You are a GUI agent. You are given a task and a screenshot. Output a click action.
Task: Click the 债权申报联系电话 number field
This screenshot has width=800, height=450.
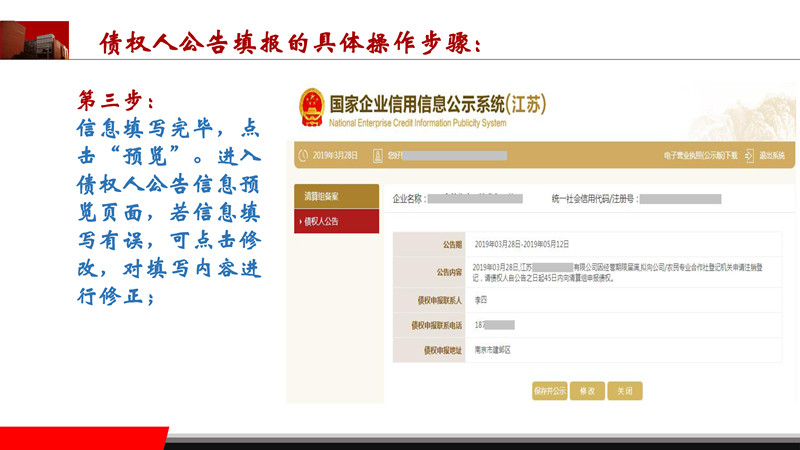click(x=494, y=325)
